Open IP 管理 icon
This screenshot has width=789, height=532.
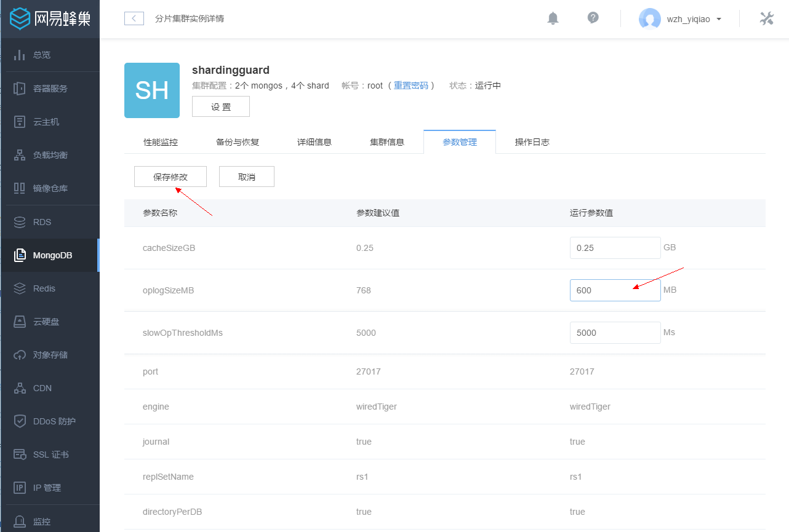(20, 488)
